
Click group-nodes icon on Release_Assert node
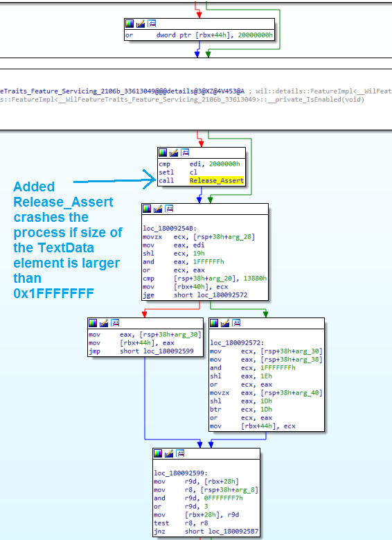185,153
